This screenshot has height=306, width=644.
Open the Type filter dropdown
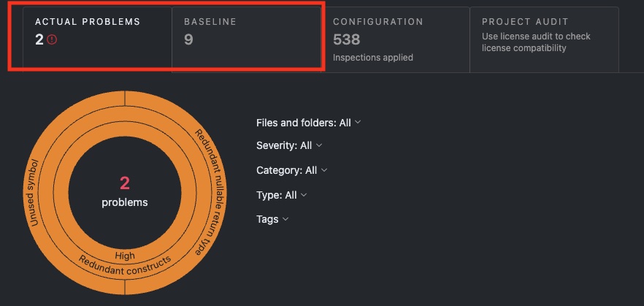[x=281, y=195]
